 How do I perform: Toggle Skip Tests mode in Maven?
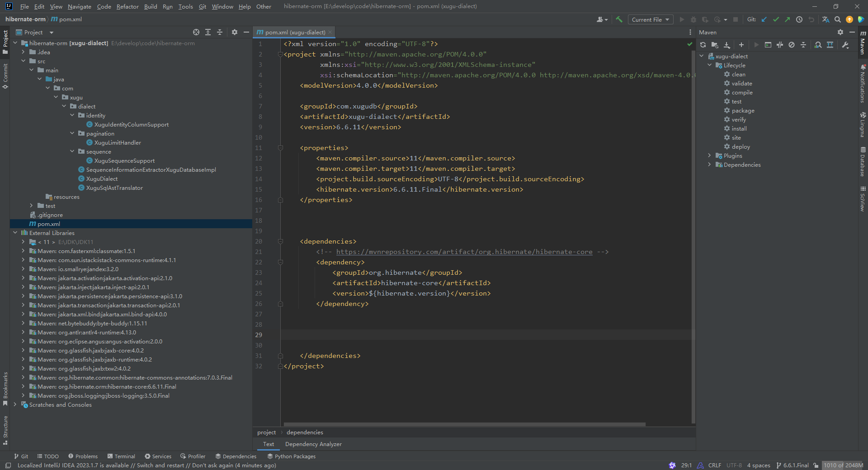tap(792, 45)
